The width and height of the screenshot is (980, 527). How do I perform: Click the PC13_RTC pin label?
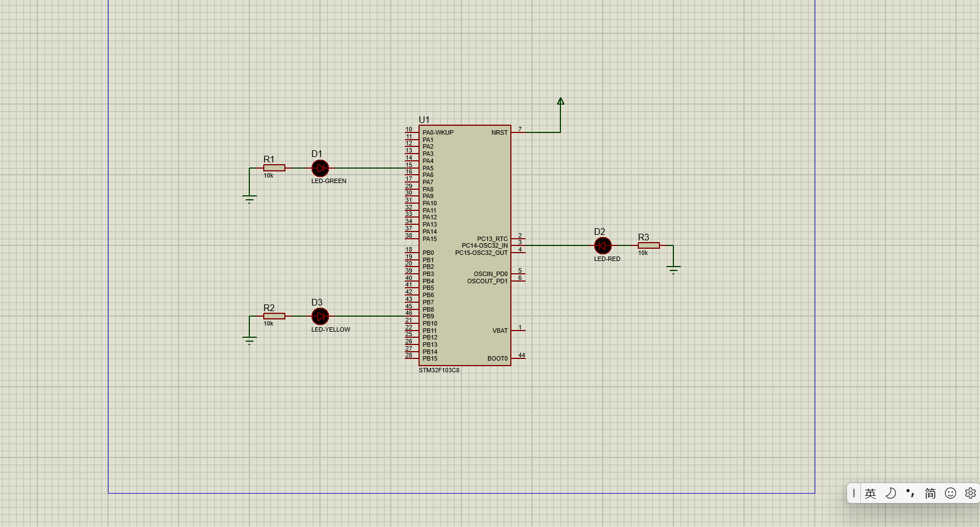point(493,239)
